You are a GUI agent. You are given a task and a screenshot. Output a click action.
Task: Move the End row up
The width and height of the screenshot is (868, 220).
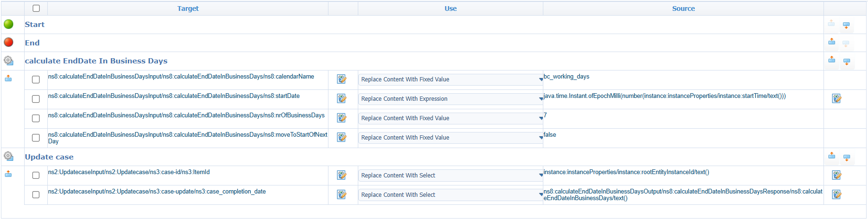(x=832, y=42)
